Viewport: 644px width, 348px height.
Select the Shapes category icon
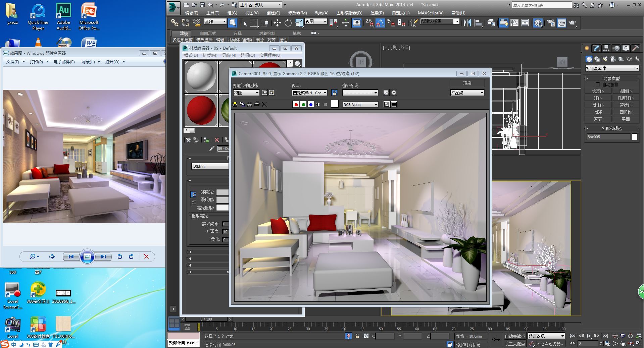click(597, 59)
